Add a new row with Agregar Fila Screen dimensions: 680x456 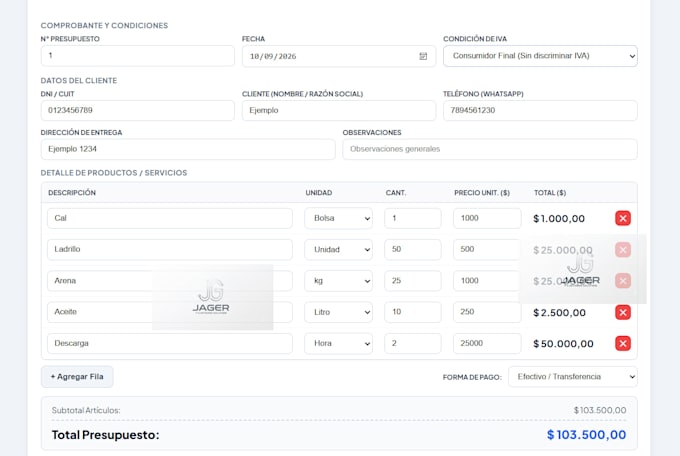point(77,377)
